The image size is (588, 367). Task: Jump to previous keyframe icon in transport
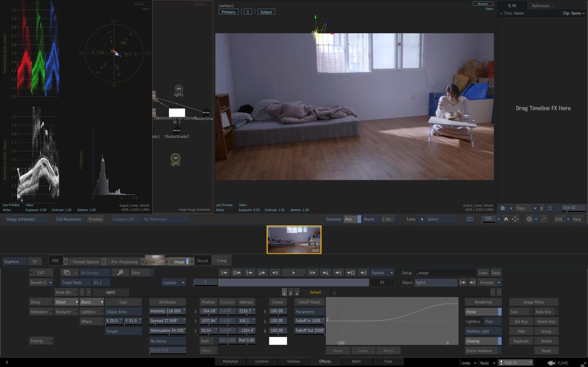point(262,273)
